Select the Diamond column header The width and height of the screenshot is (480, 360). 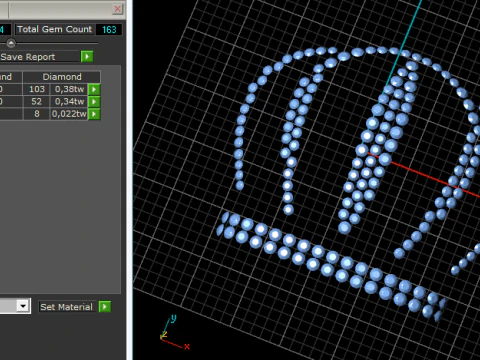(x=62, y=77)
